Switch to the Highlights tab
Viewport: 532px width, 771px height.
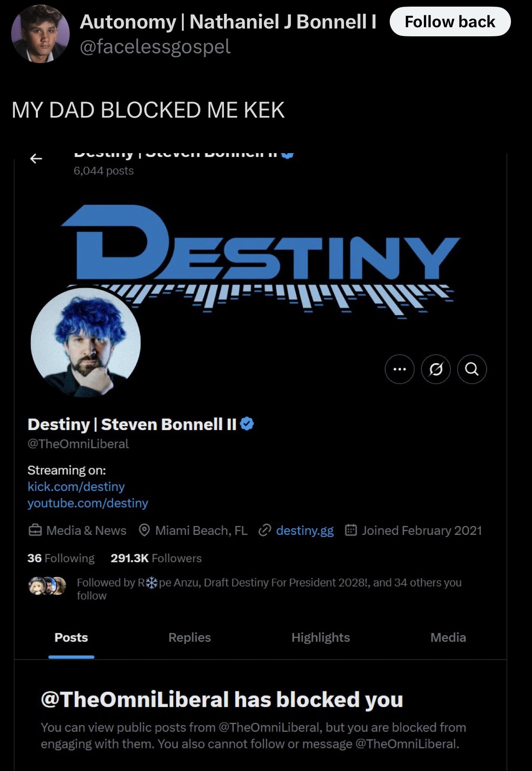click(x=320, y=638)
